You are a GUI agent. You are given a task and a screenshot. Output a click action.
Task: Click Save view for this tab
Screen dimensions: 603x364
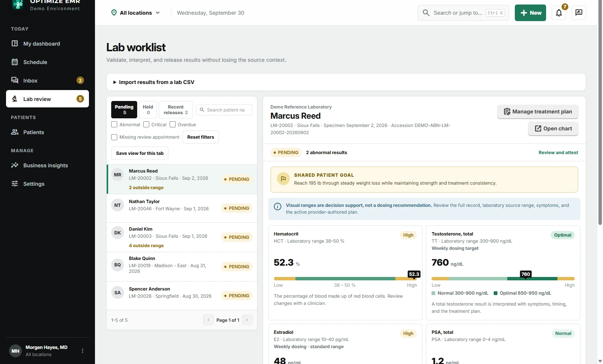(140, 153)
